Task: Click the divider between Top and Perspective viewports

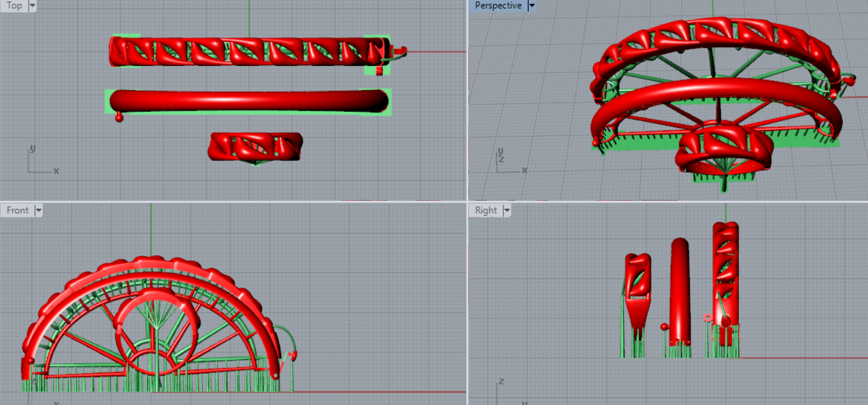Action: 467,99
